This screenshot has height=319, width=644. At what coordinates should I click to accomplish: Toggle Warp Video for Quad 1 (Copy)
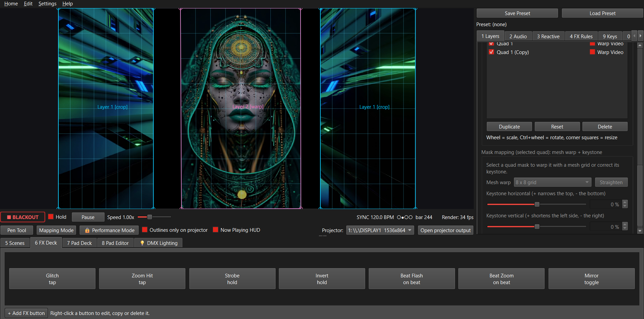pyautogui.click(x=592, y=52)
